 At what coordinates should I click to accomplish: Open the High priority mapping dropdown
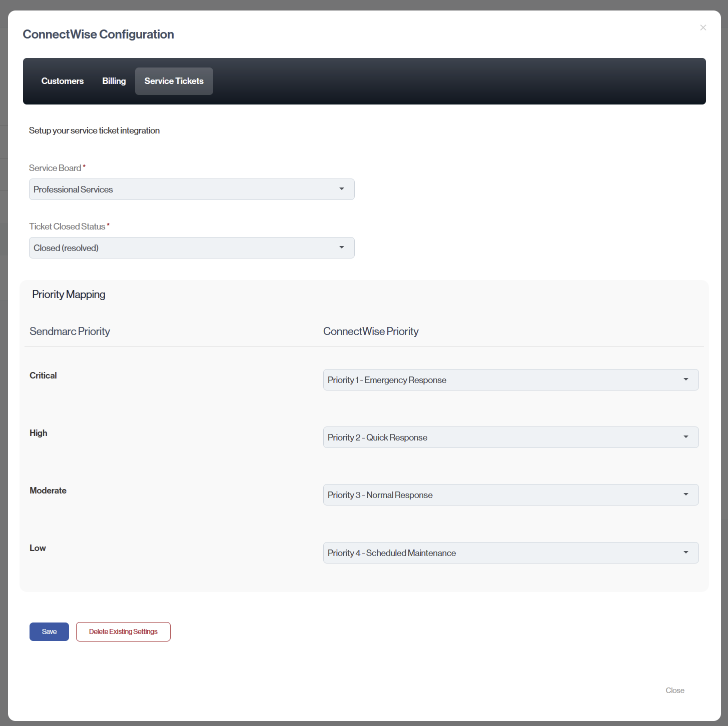point(511,437)
